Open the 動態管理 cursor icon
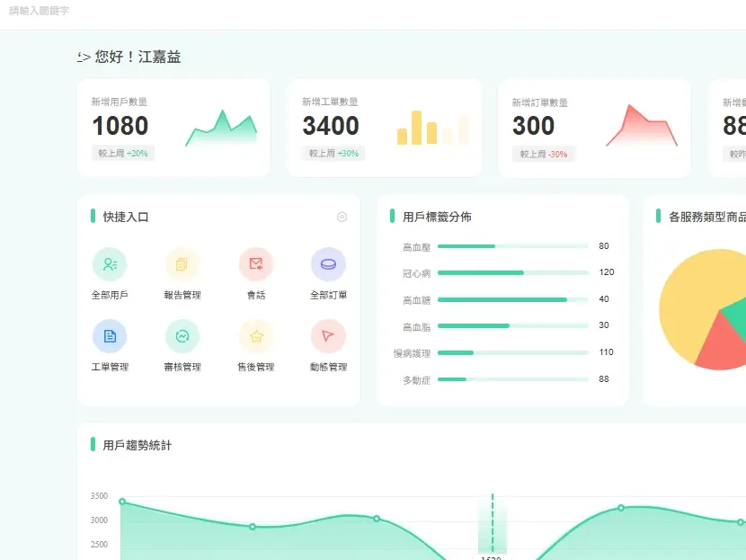The width and height of the screenshot is (746, 560). coord(327,334)
